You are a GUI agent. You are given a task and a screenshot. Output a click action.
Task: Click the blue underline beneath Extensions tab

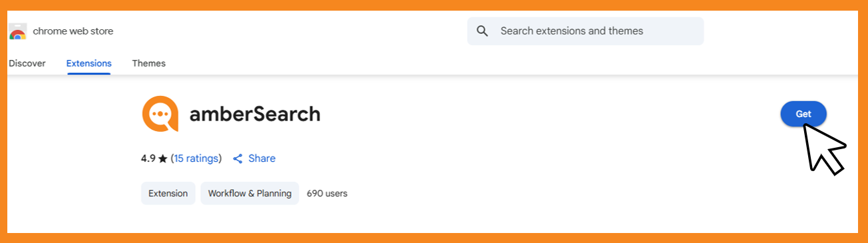click(x=89, y=73)
